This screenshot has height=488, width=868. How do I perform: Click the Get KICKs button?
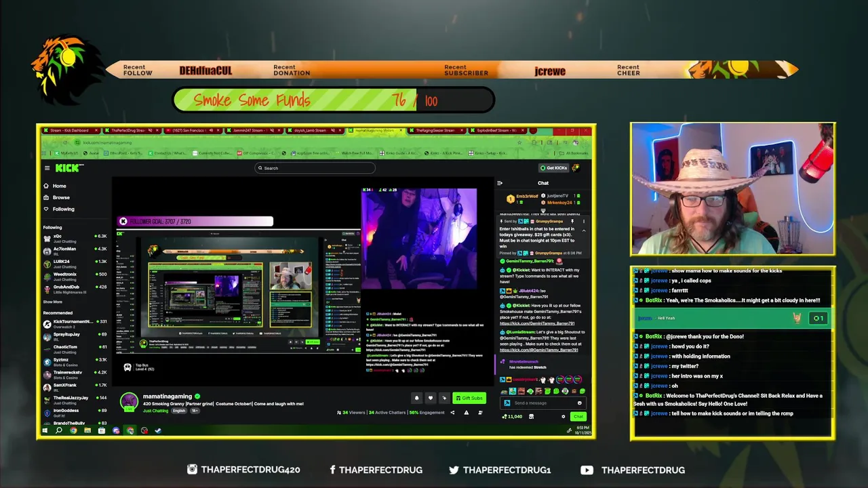(x=554, y=168)
